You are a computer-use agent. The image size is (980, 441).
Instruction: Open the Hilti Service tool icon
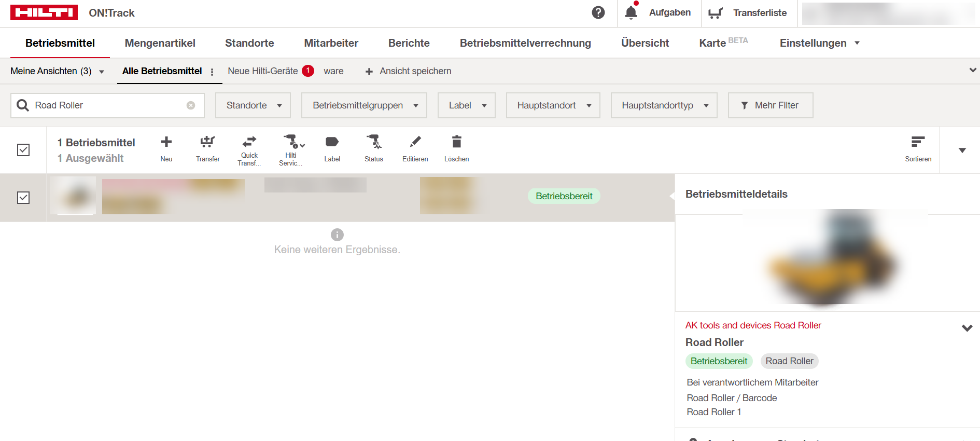[293, 142]
